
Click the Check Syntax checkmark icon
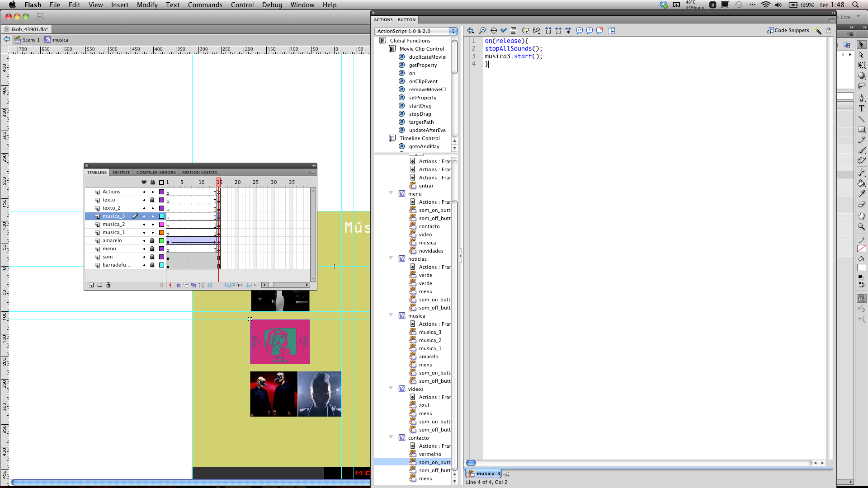click(504, 31)
